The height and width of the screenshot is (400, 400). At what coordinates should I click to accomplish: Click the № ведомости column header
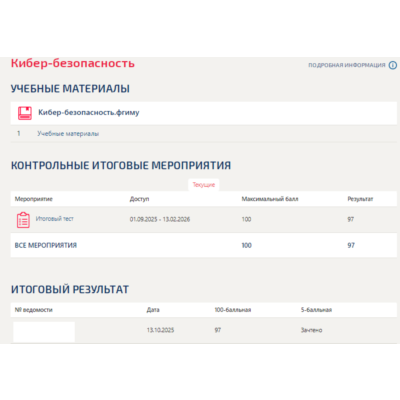coord(34,310)
